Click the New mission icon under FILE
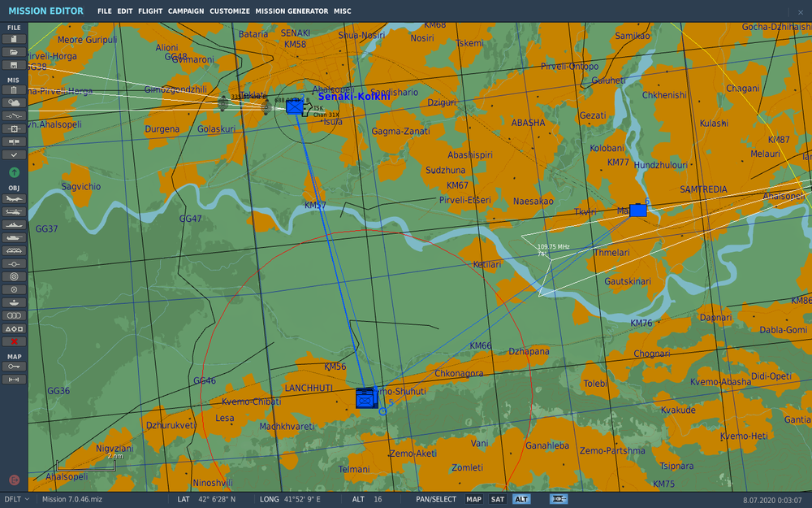The width and height of the screenshot is (812, 508). click(x=14, y=39)
